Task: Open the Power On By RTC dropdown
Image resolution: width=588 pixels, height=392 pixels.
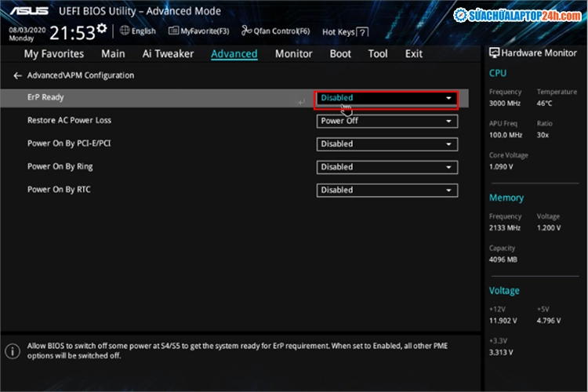Action: click(387, 191)
